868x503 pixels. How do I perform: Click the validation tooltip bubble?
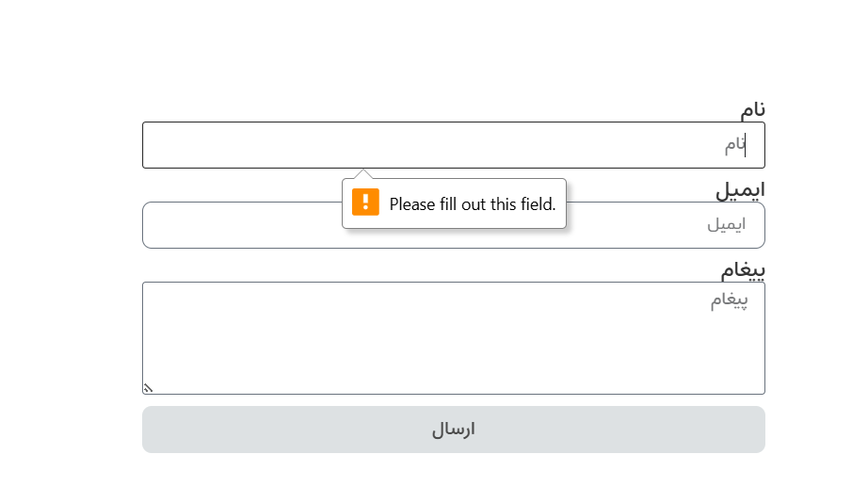click(454, 203)
